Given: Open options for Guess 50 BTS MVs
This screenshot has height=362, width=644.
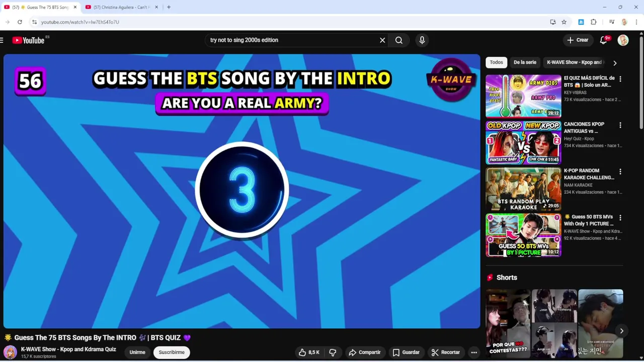Looking at the screenshot, I should pyautogui.click(x=620, y=218).
